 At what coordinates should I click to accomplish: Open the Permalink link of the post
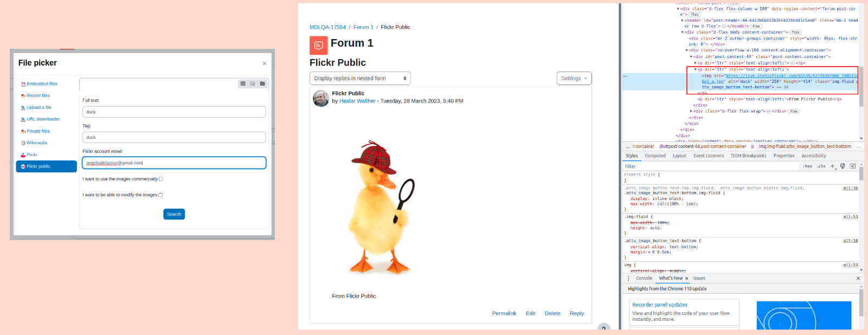(504, 313)
